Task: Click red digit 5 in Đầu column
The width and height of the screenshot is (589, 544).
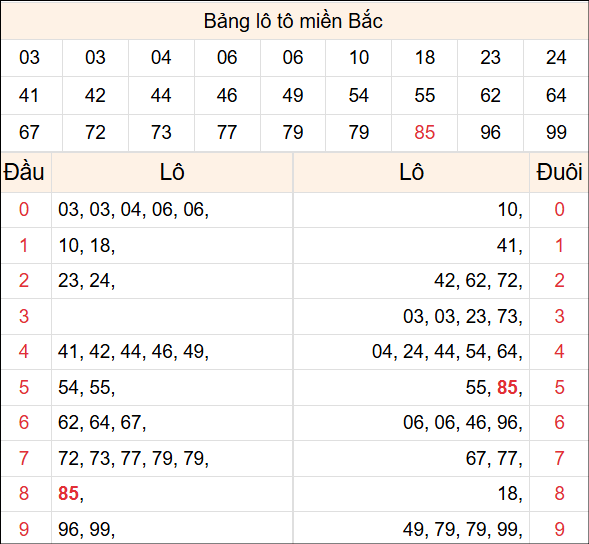Action: tap(24, 387)
